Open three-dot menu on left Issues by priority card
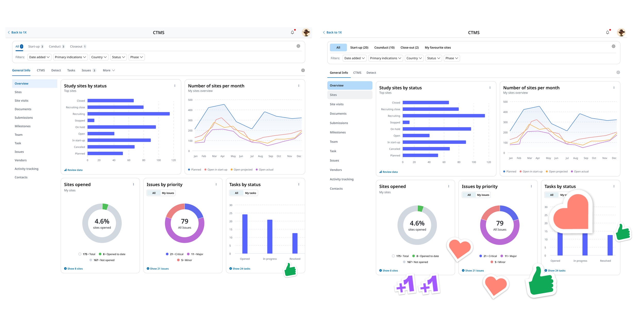The width and height of the screenshot is (644, 332). click(x=216, y=185)
